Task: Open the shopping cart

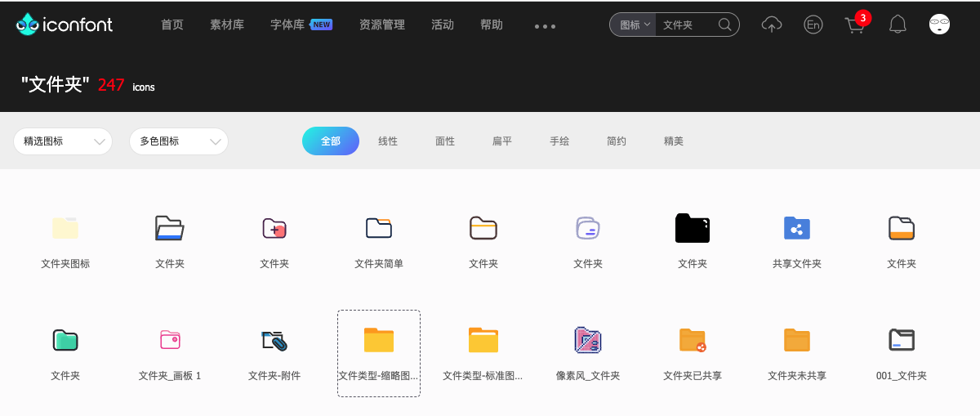Action: coord(855,25)
